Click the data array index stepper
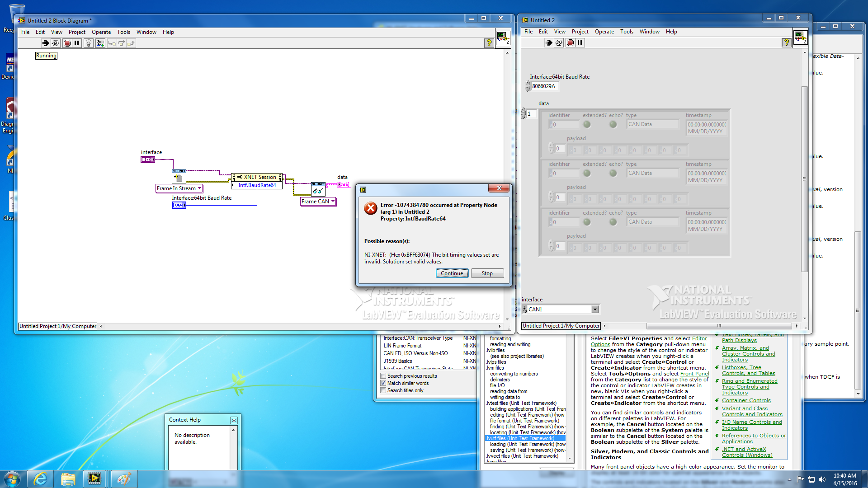Image resolution: width=868 pixels, height=488 pixels. click(524, 114)
